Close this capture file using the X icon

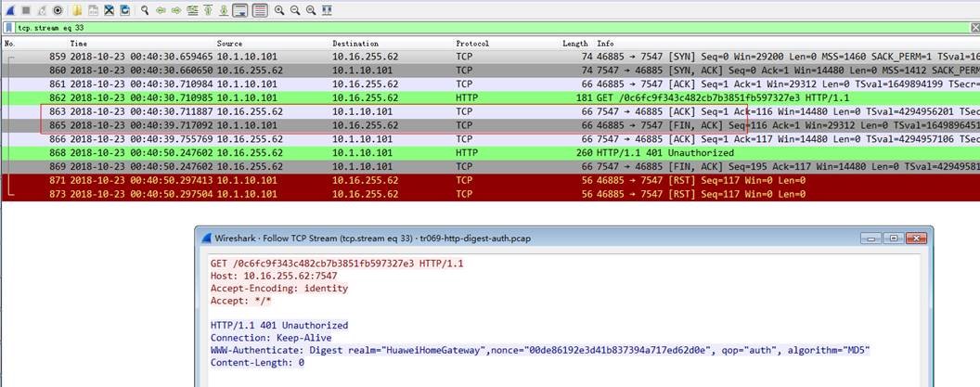click(110, 10)
